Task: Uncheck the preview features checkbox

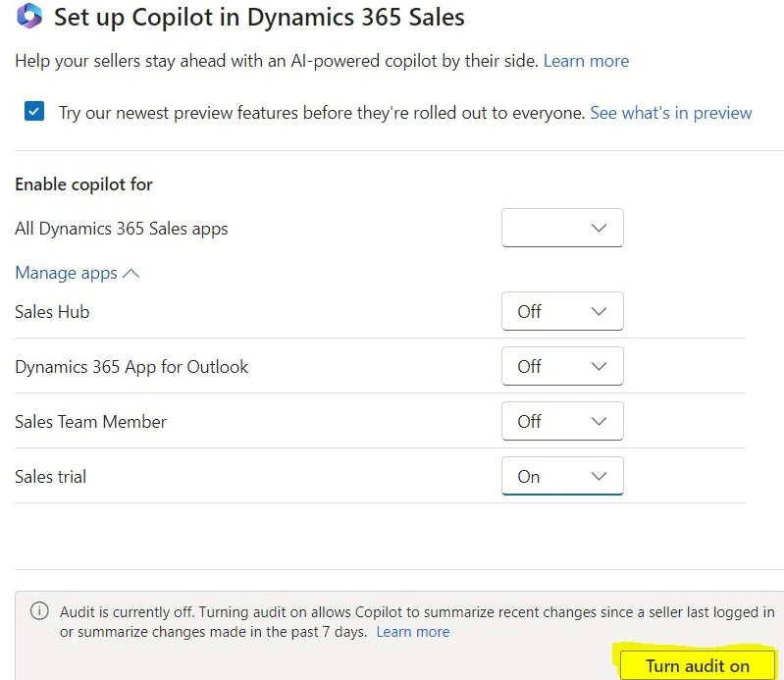Action: [x=34, y=111]
